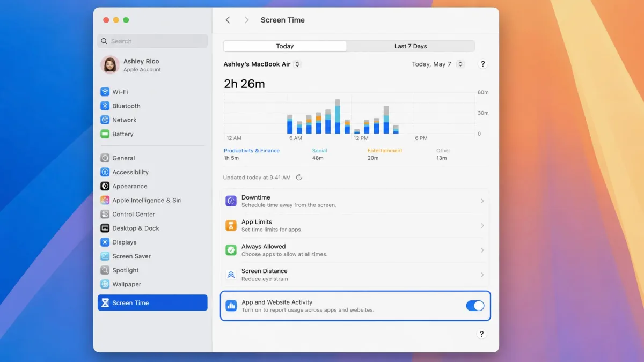Expand Screen Distance row chevron
The image size is (644, 362).
click(482, 275)
